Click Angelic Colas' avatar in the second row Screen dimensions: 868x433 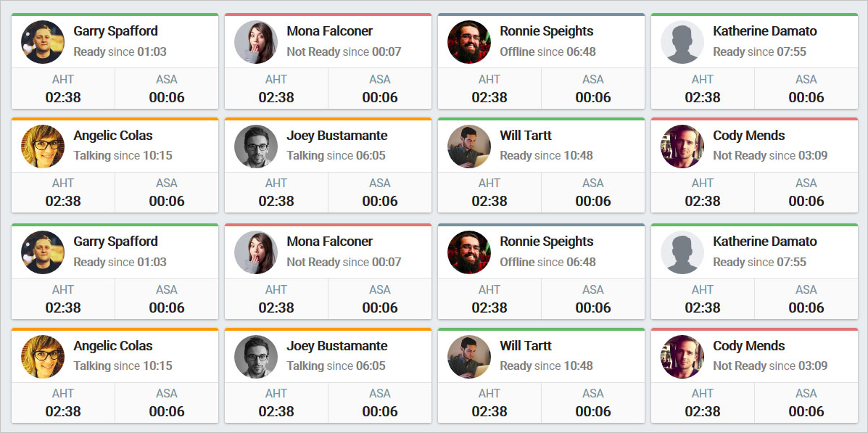[43, 147]
